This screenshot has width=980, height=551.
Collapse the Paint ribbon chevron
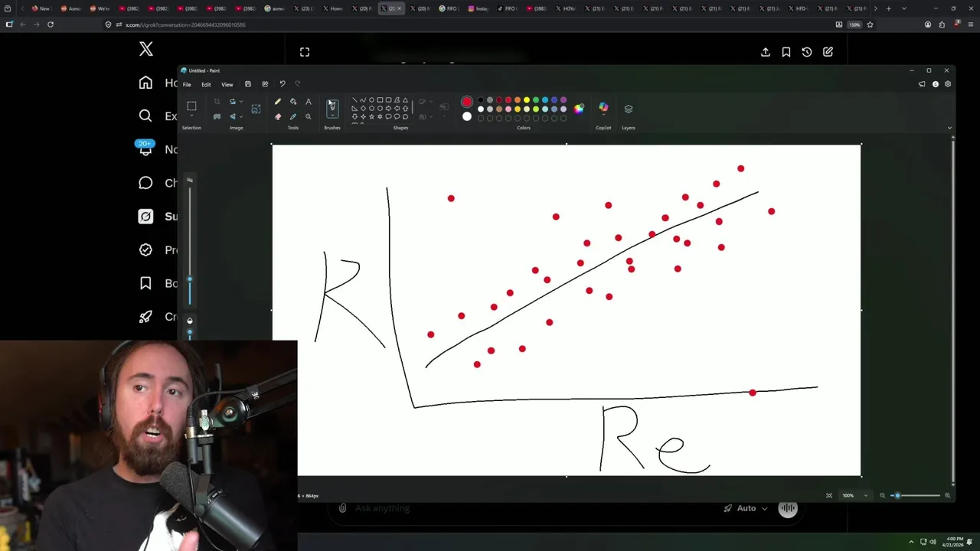click(949, 128)
